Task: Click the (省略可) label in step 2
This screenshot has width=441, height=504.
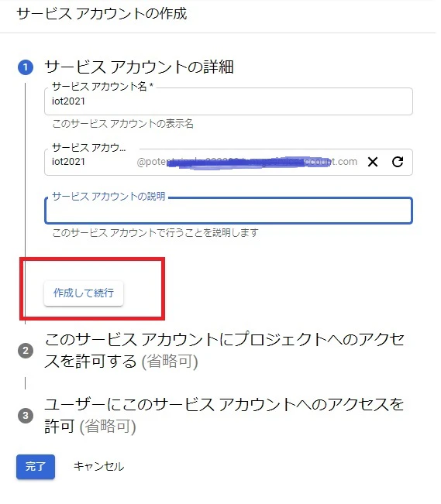Action: pos(170,362)
